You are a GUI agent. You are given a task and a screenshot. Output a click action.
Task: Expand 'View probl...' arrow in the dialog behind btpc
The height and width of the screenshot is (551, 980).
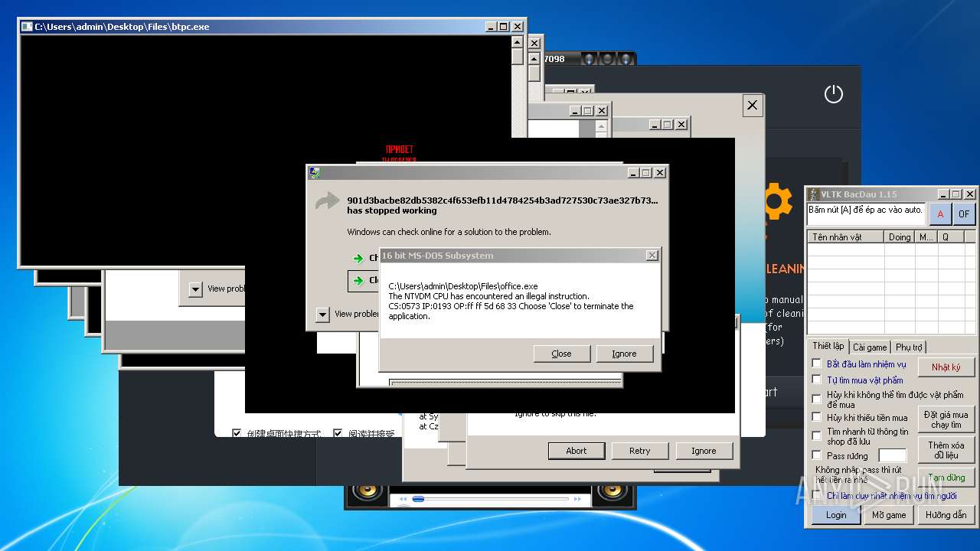(x=195, y=289)
